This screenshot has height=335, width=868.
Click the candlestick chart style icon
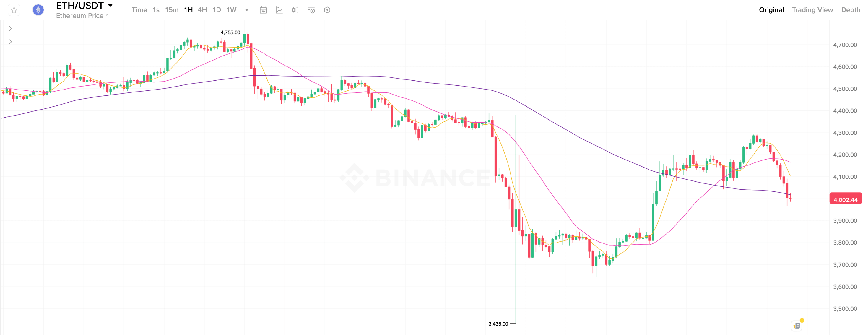(295, 10)
